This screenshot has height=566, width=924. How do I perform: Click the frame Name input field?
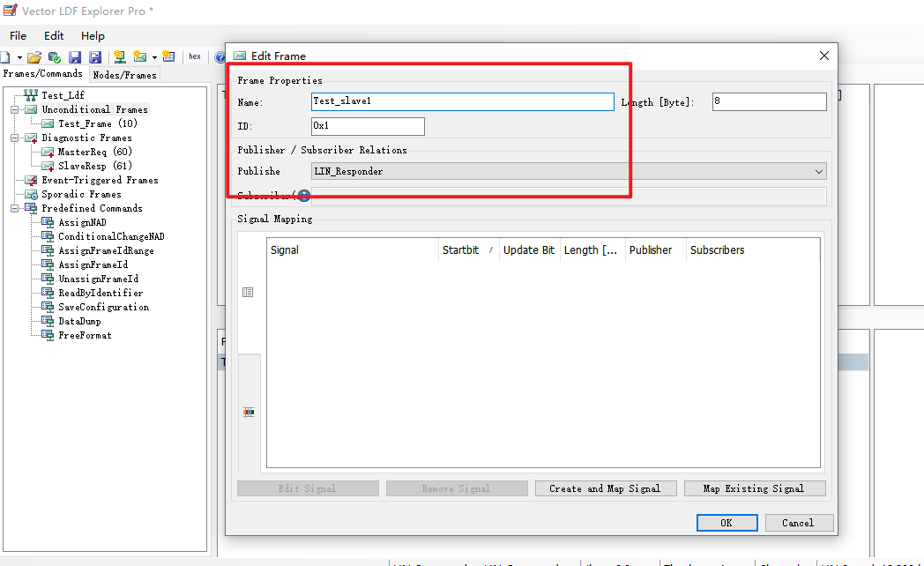tap(463, 102)
